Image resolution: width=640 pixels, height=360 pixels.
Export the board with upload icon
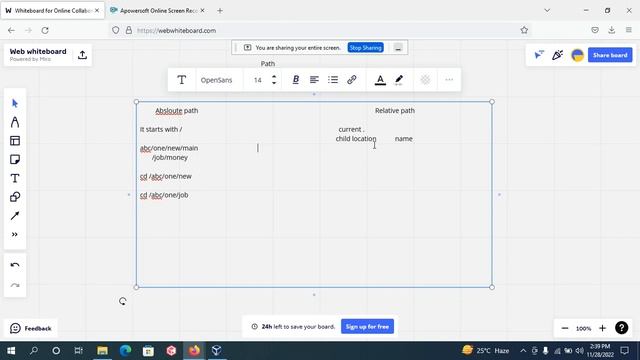click(82, 55)
